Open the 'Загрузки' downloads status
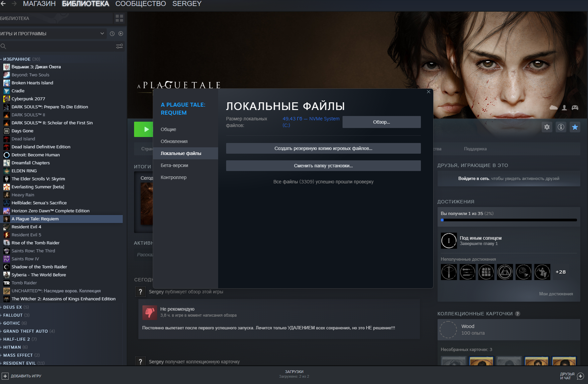588x384 pixels. [294, 374]
